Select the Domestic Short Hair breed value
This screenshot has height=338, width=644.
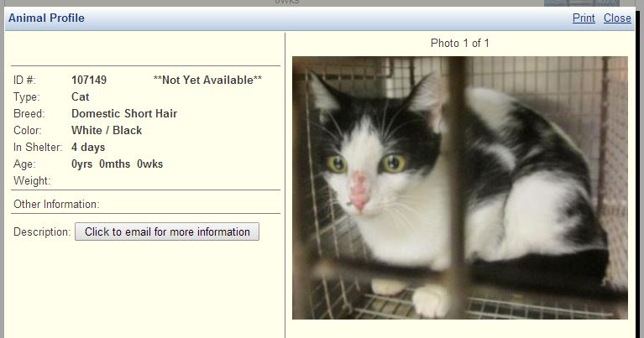(x=124, y=113)
